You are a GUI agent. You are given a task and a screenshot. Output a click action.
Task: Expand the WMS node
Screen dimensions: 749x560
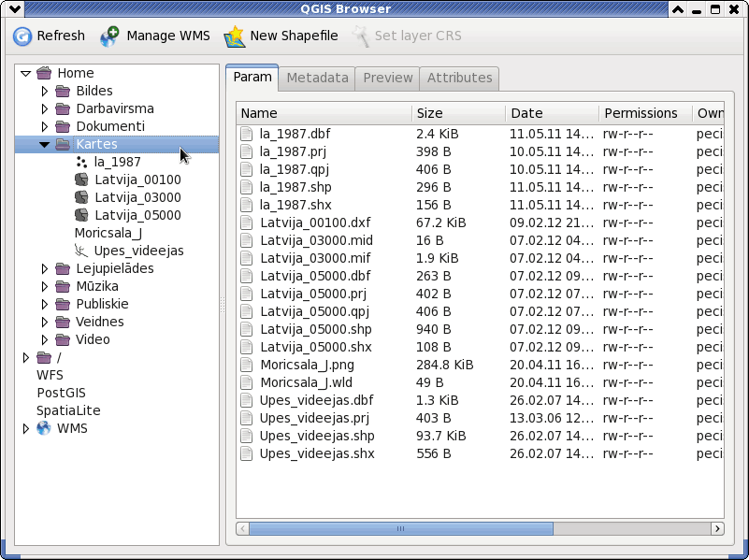26,428
